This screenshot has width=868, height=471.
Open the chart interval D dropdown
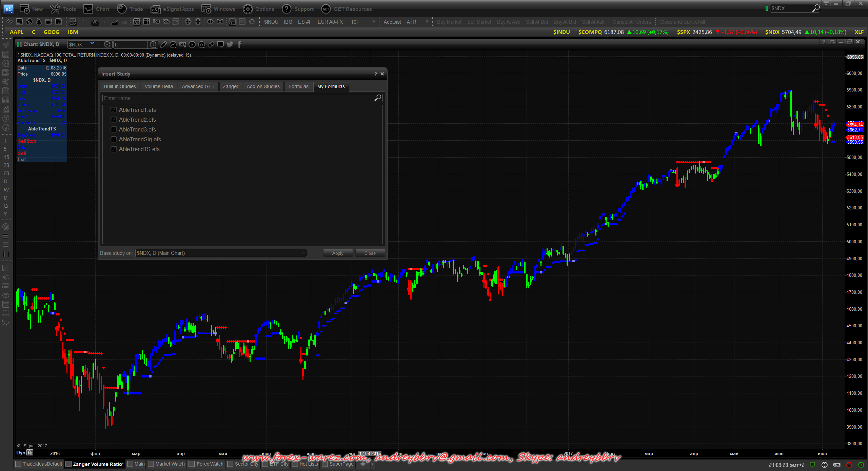(x=144, y=44)
